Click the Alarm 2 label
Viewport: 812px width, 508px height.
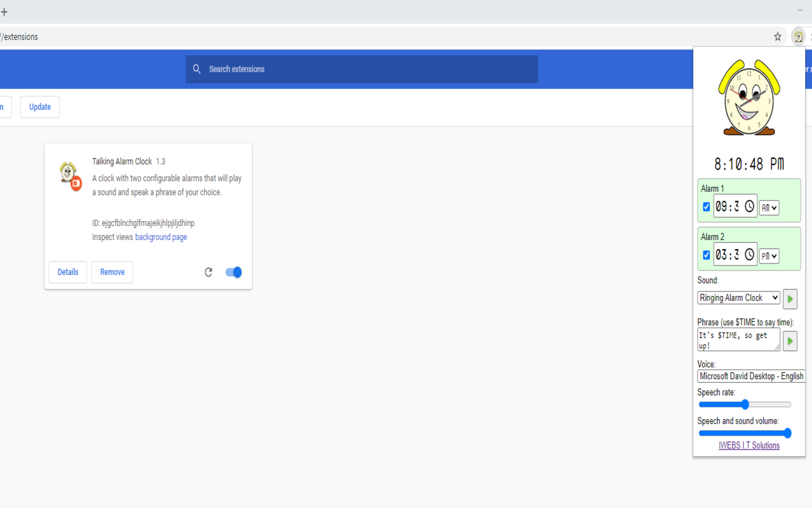(712, 237)
